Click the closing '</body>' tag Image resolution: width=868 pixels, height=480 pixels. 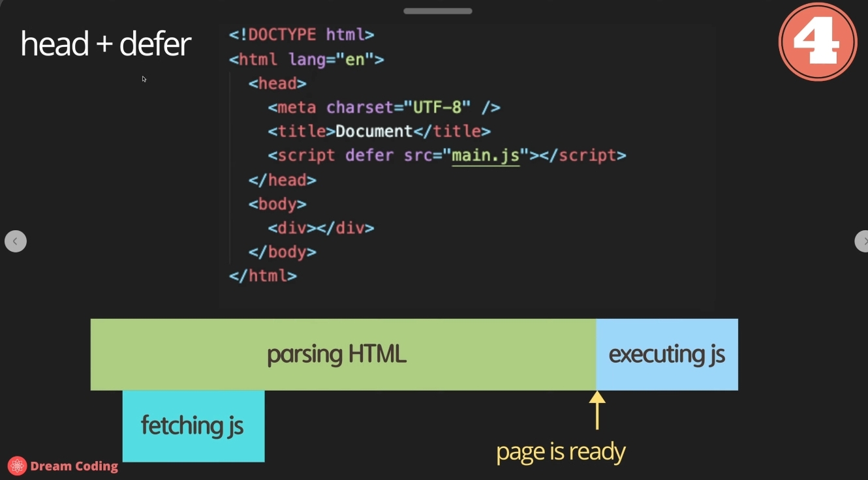[x=282, y=252]
